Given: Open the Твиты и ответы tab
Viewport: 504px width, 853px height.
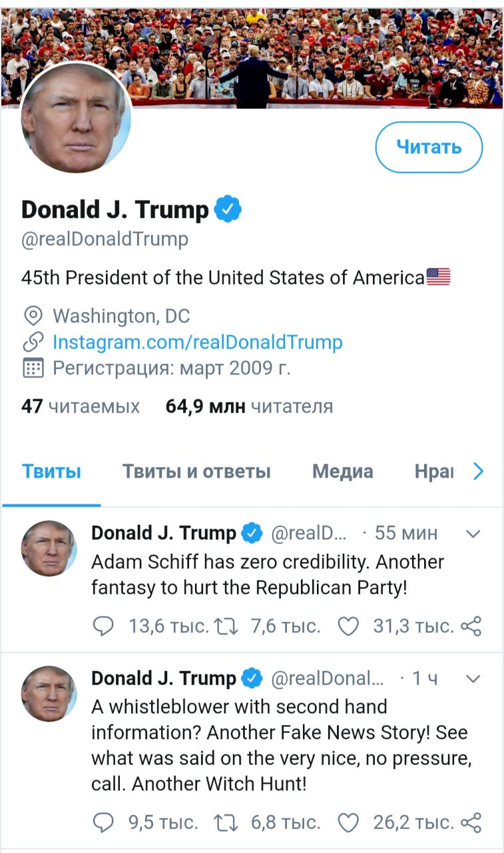Looking at the screenshot, I should point(196,472).
